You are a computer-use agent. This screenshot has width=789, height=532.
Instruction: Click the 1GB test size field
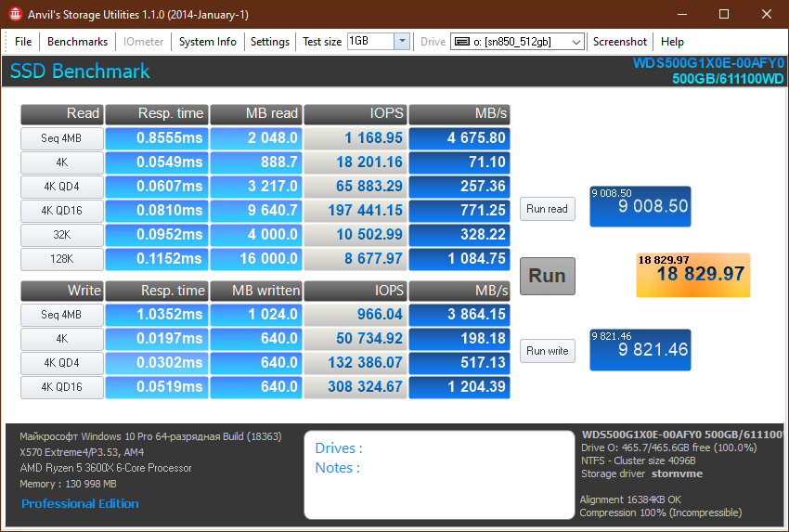point(370,41)
